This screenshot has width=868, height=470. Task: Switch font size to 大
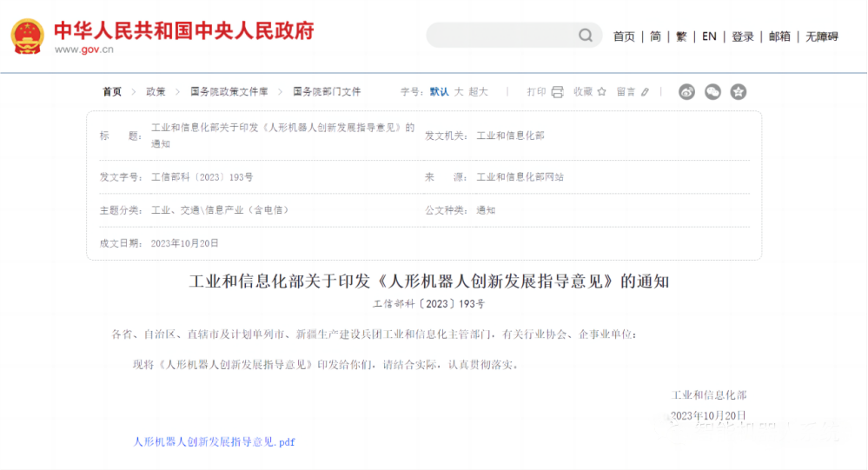(x=459, y=91)
